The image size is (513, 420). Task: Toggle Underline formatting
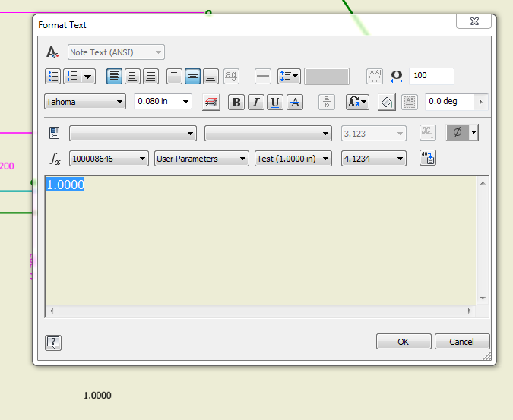[x=275, y=103]
